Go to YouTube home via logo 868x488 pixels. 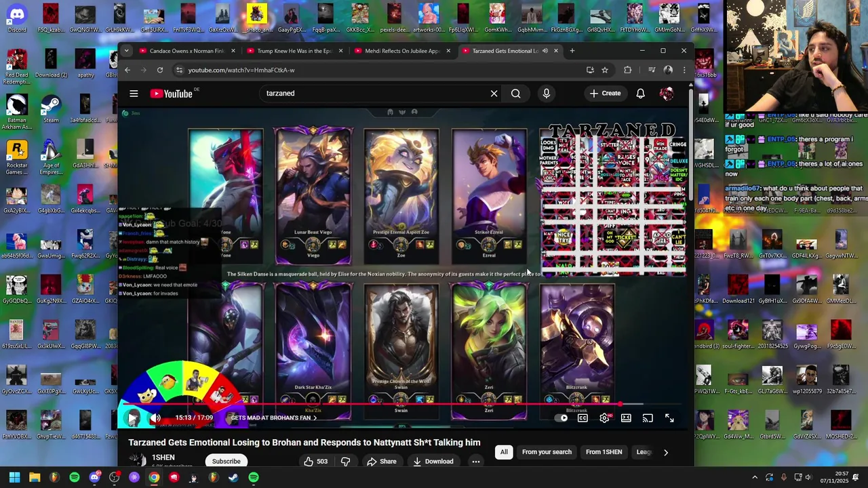click(172, 94)
